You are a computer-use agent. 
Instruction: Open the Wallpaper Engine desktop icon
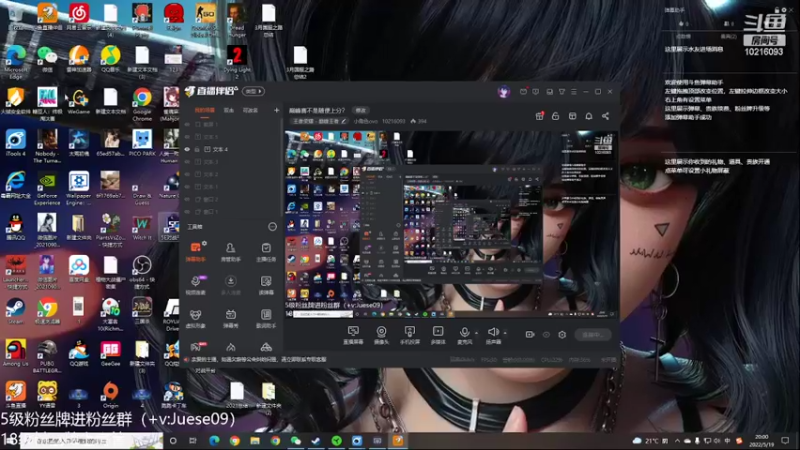(x=79, y=188)
